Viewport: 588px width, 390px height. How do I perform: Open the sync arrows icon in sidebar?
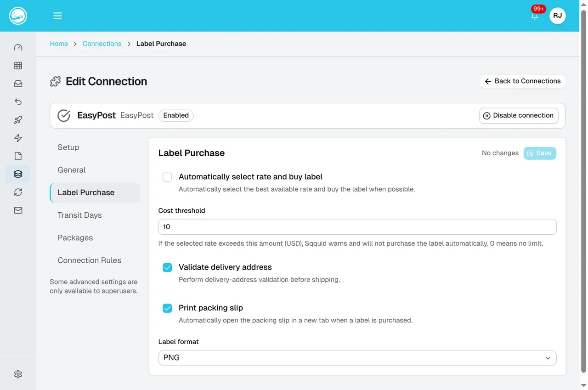click(18, 192)
